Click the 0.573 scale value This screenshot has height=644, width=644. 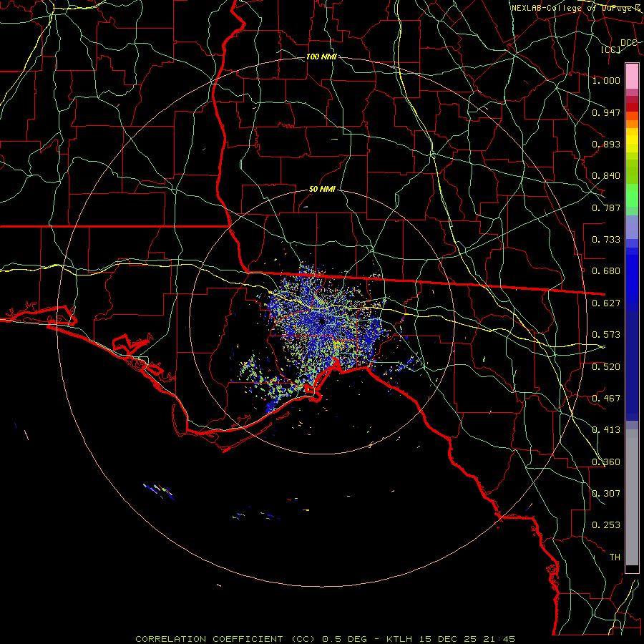(x=606, y=335)
